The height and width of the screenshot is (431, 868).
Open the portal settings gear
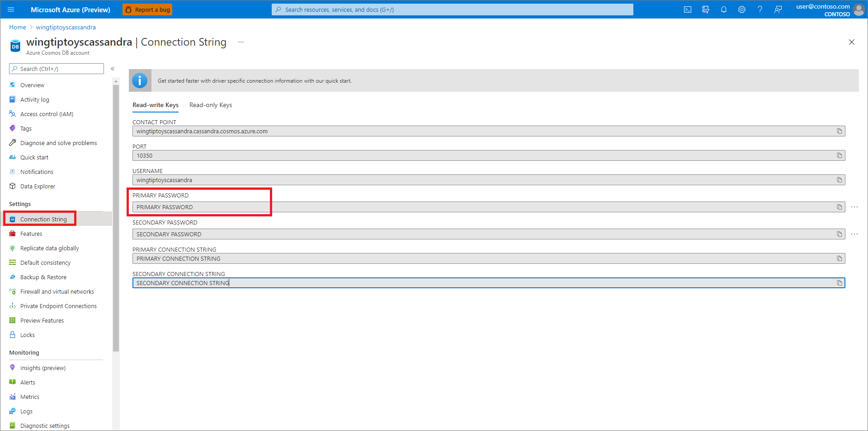coord(742,9)
